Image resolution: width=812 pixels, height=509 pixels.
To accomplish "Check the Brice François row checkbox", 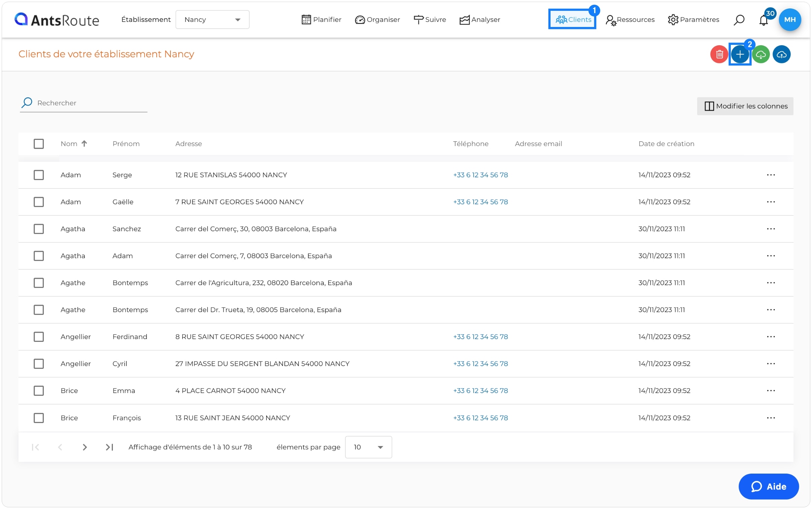I will [39, 418].
